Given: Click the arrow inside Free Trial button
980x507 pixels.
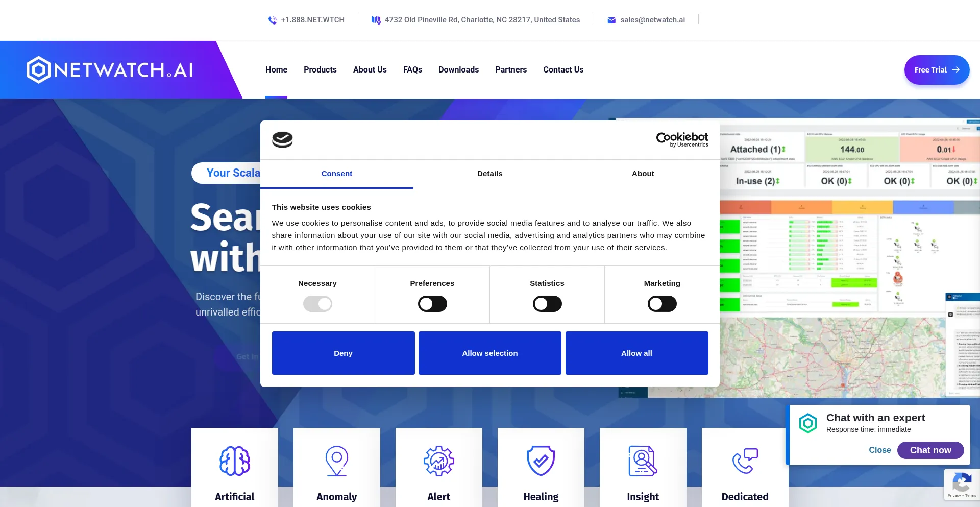Looking at the screenshot, I should pos(956,70).
